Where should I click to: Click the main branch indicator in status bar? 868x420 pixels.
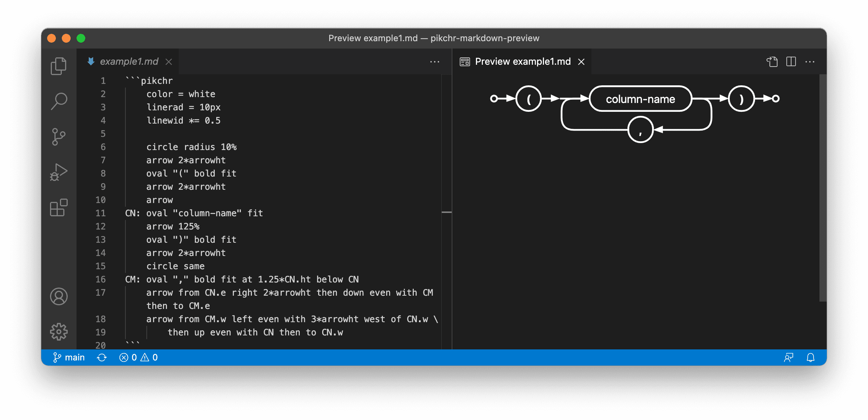69,357
